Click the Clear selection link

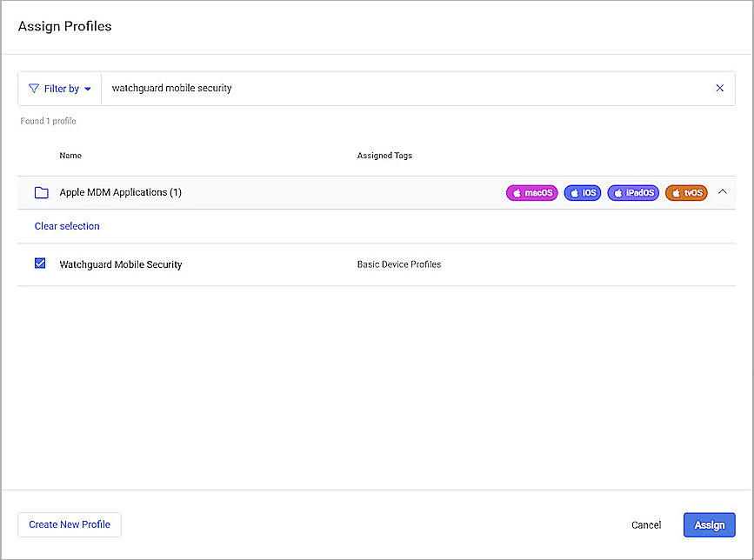point(66,226)
